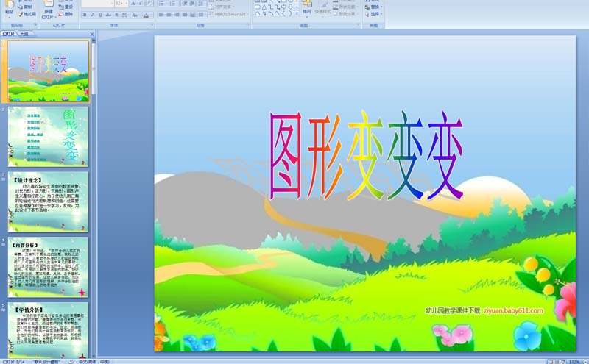Click the Paste clipboard icon
The width and height of the screenshot is (589, 364).
pos(10,4)
